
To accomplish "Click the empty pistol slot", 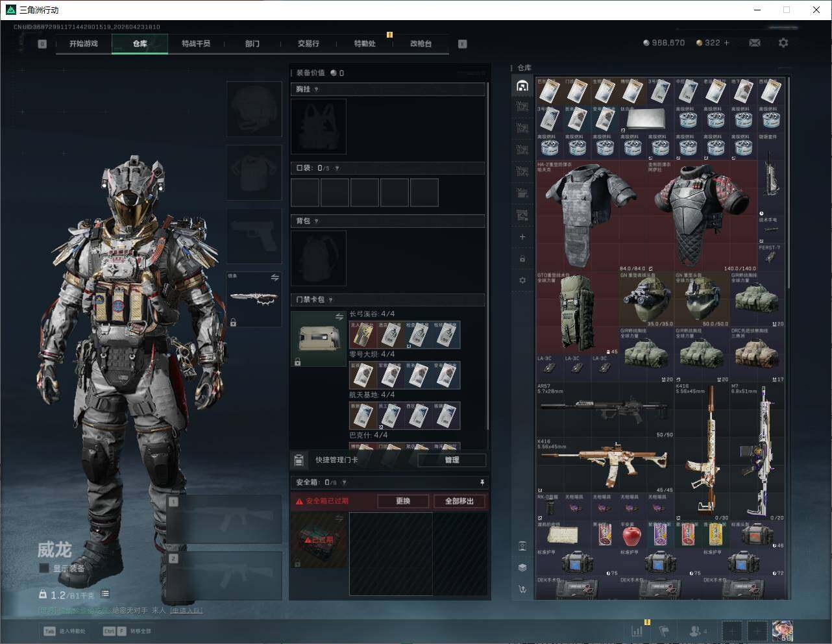I will click(x=254, y=236).
